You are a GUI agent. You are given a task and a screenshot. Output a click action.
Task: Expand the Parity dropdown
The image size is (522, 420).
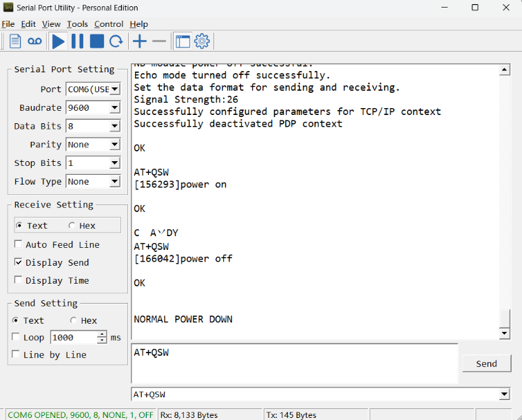pyautogui.click(x=115, y=145)
